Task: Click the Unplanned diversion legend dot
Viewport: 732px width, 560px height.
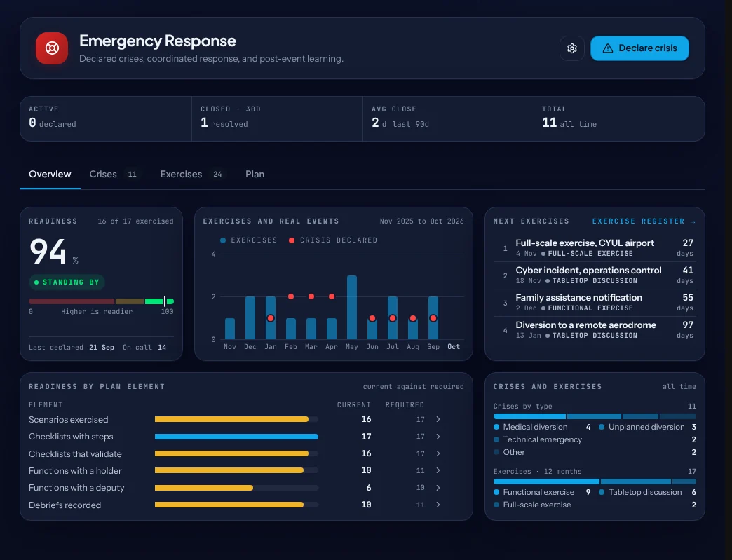Action: [602, 427]
